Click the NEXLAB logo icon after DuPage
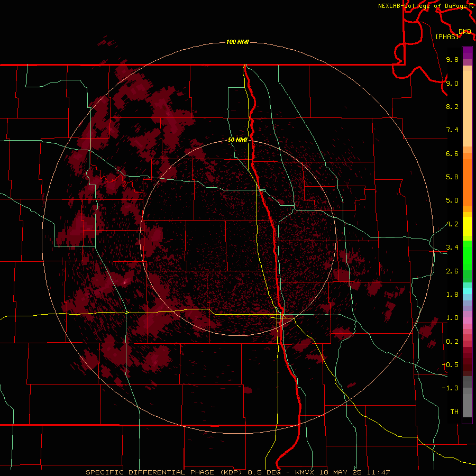This screenshot has height=476, width=476. point(471,5)
